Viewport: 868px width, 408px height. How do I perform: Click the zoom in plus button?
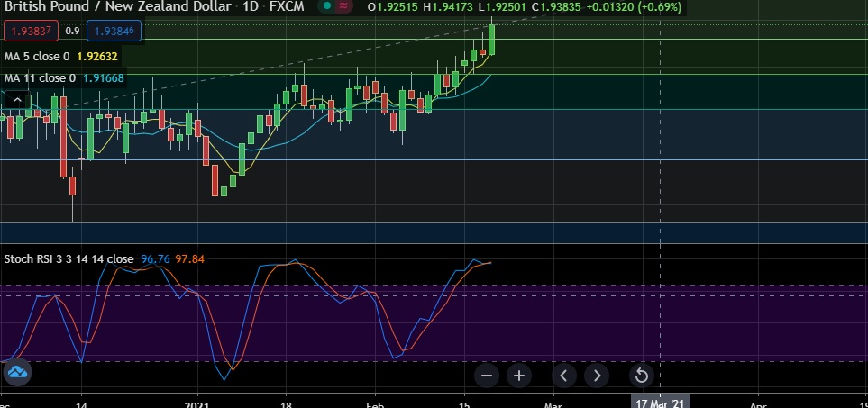pos(519,376)
